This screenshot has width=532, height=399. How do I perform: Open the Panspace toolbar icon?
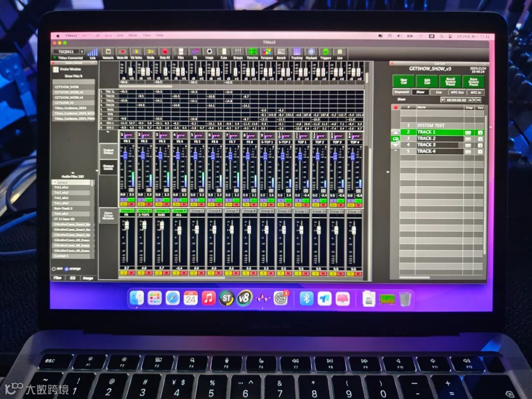click(266, 52)
